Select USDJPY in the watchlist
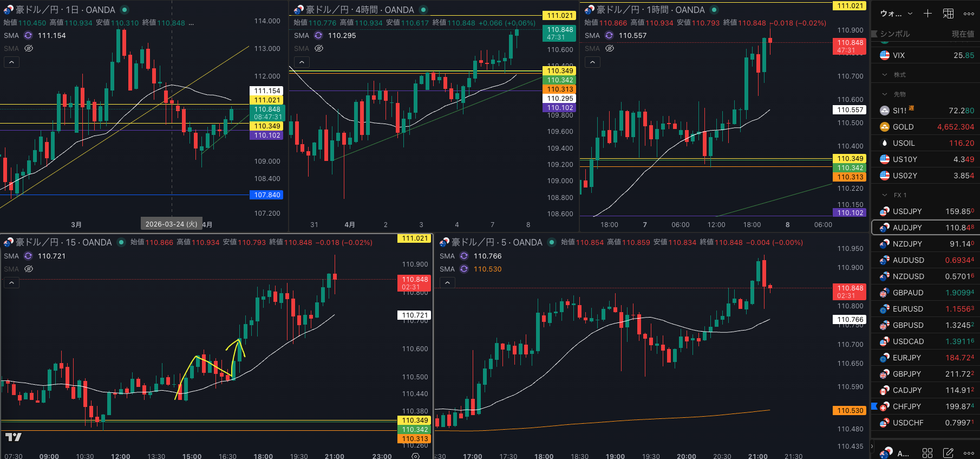The image size is (980, 459). click(907, 211)
